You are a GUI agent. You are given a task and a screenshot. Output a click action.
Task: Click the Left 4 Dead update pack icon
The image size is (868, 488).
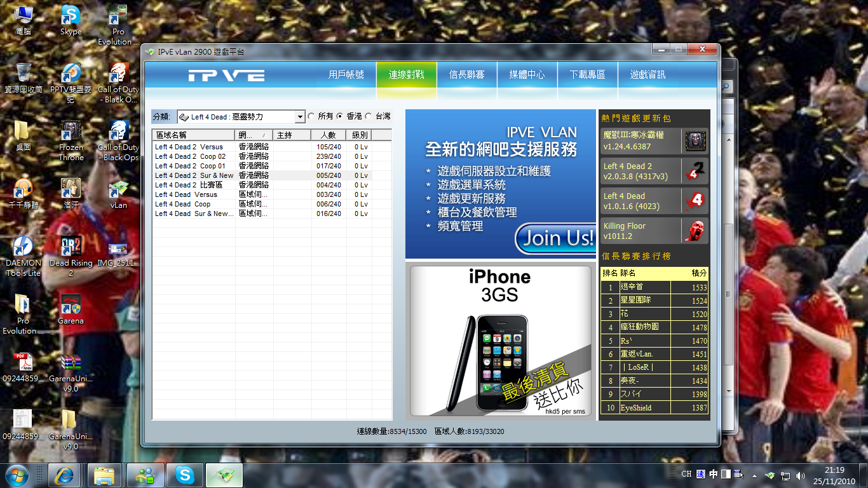click(x=695, y=201)
